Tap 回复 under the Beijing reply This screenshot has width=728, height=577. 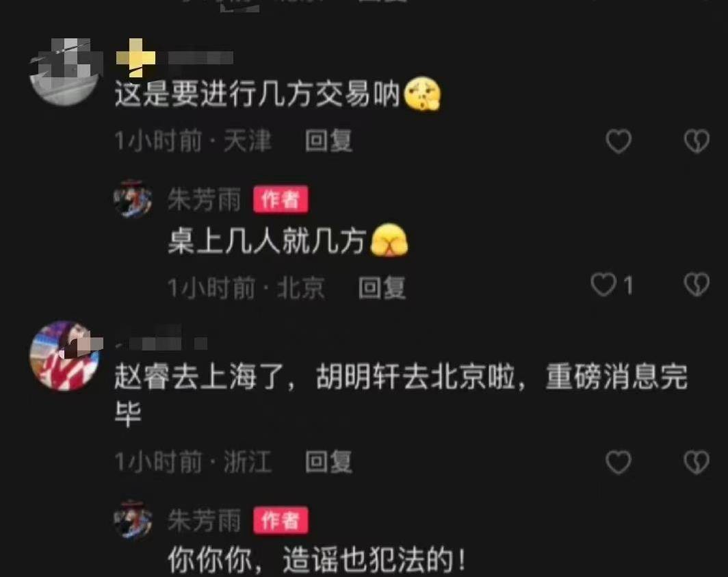[x=382, y=287]
